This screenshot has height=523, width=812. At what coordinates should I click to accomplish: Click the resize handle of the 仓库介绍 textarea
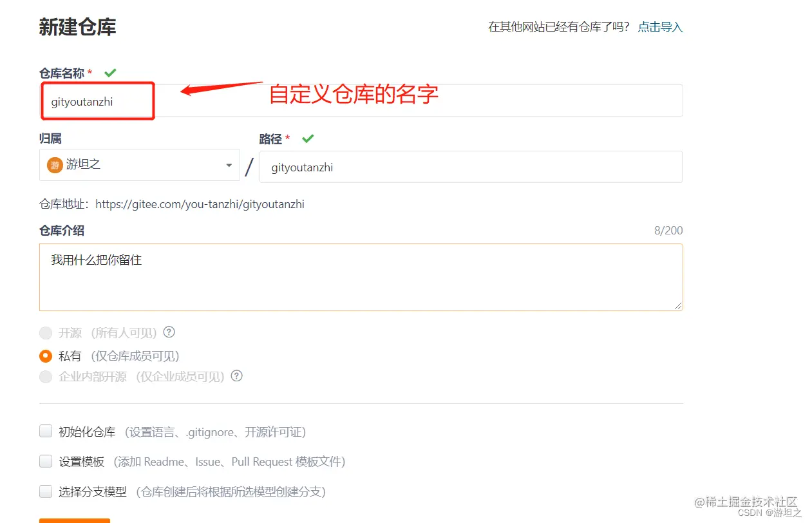point(678,306)
